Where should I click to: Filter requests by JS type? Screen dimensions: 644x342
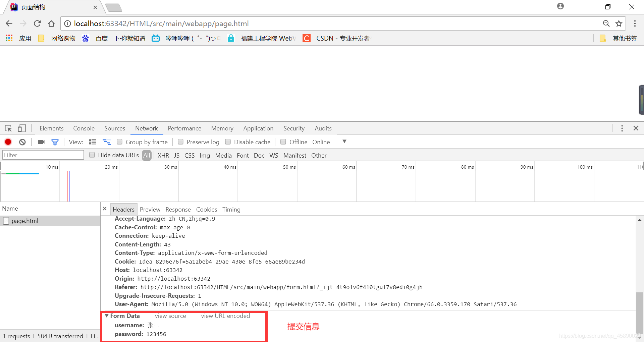click(x=177, y=155)
